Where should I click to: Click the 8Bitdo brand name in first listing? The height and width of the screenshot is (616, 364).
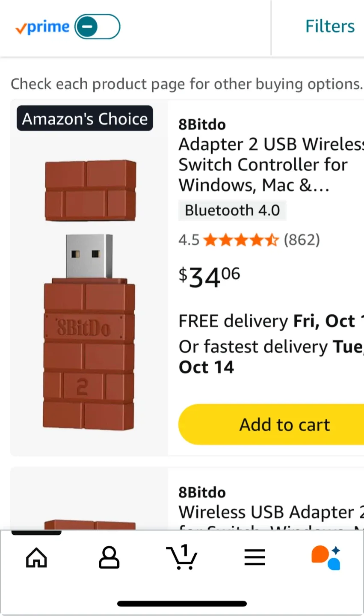202,124
